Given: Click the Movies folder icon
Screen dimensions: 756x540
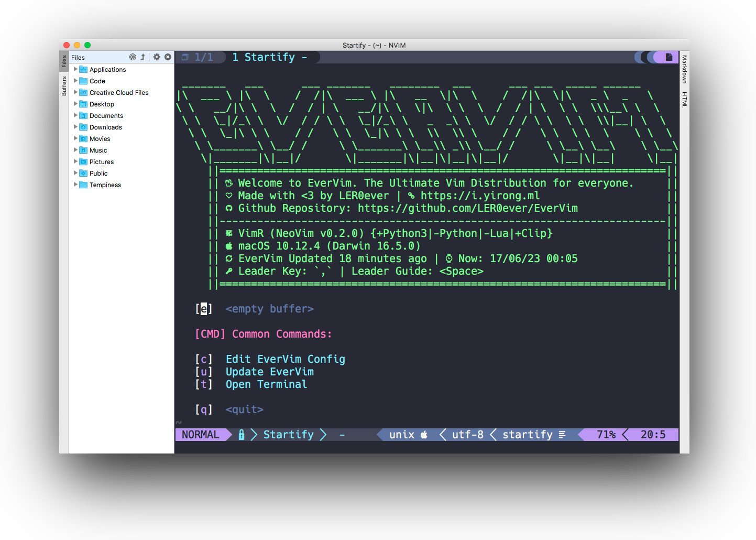Looking at the screenshot, I should coord(83,138).
